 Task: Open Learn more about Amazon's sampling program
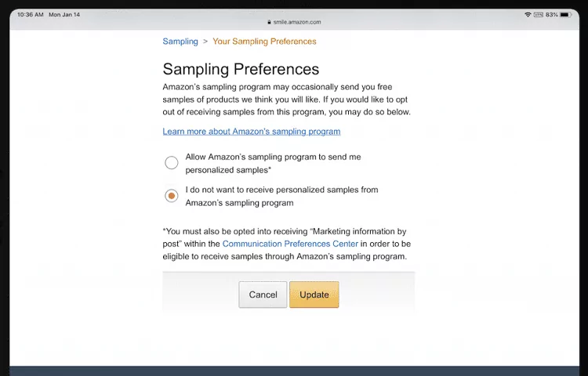(252, 132)
